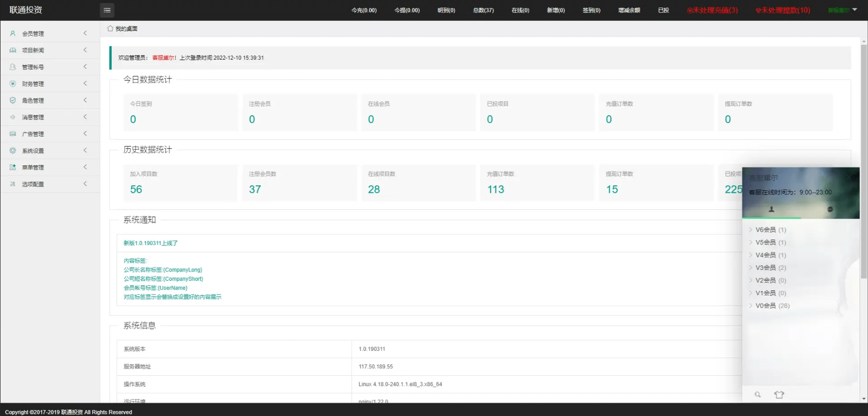Screen dimensions: 868x416
Task: Click the 菜单管理 grid icon in sidebar
Action: [13, 167]
